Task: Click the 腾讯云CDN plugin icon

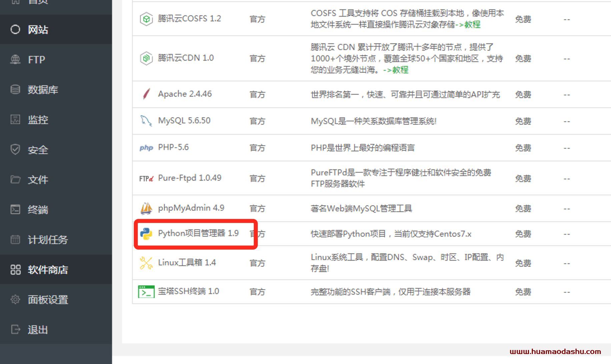Action: (146, 58)
